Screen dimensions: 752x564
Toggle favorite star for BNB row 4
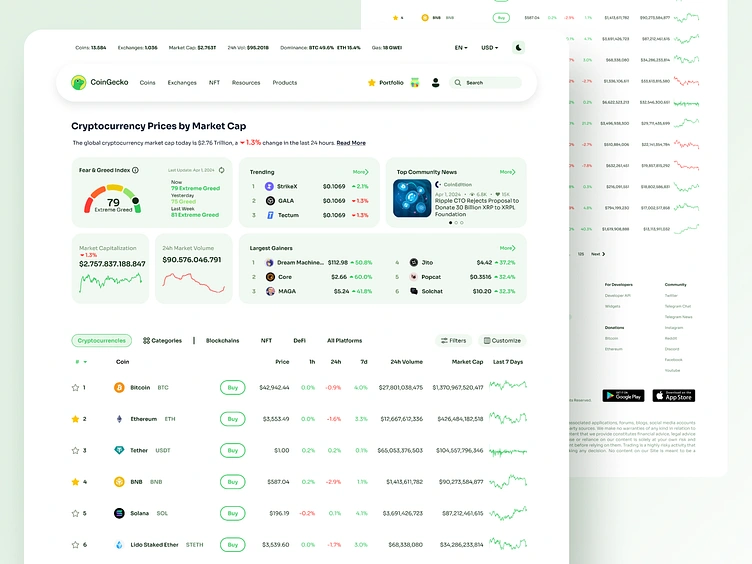click(75, 482)
